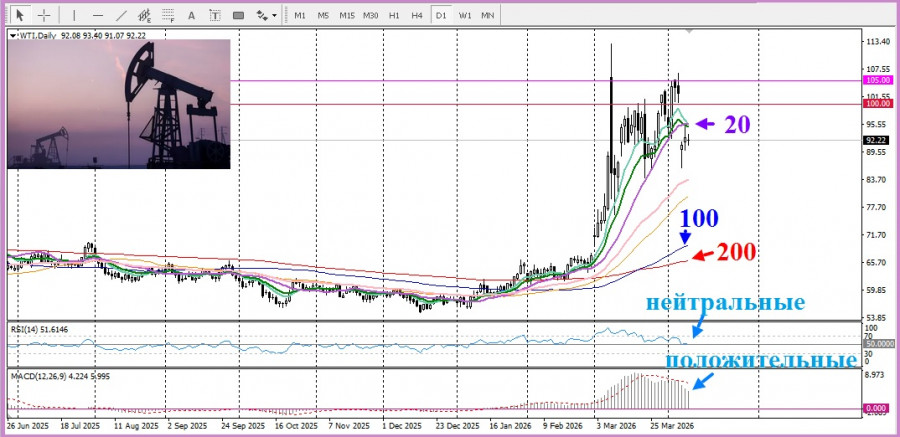This screenshot has height=437, width=900.
Task: Draw a vertical line tool
Action: point(74,15)
